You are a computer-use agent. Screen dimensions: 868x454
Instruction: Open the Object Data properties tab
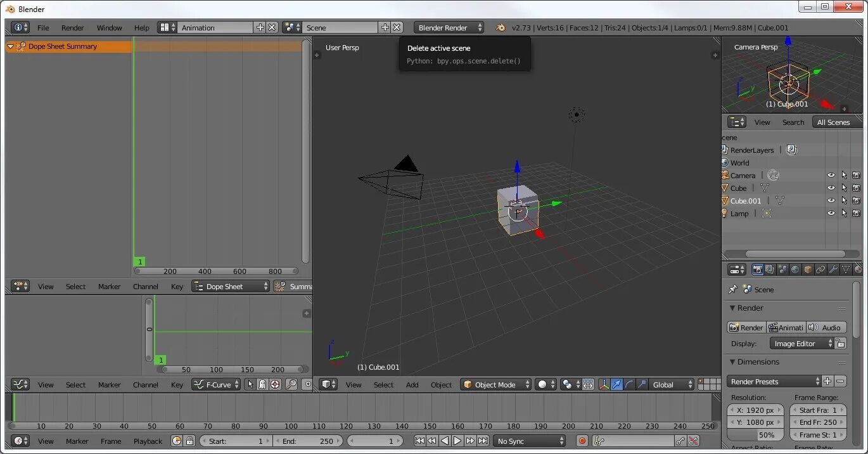pos(846,269)
